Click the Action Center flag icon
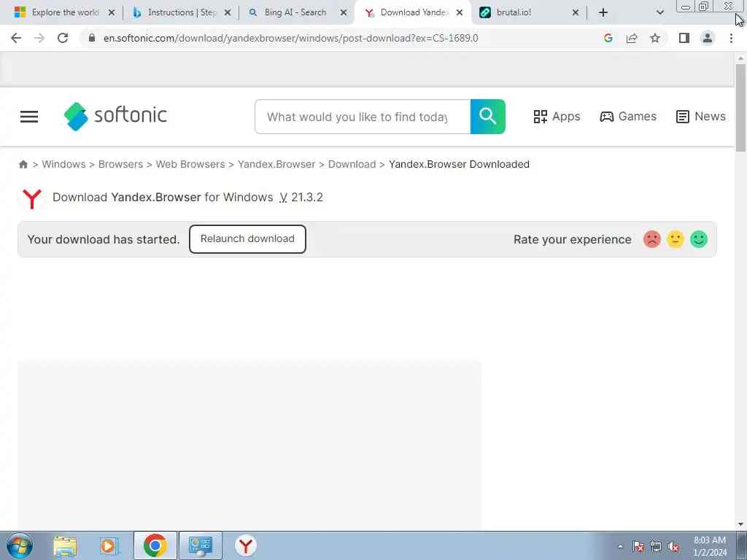The width and height of the screenshot is (747, 560). (638, 546)
